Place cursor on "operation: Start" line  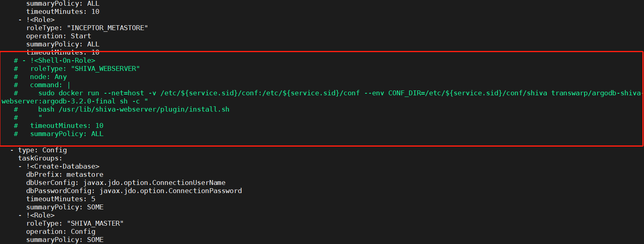click(x=59, y=36)
